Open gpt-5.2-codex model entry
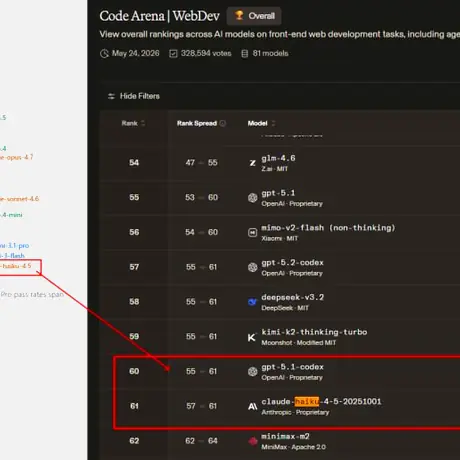The height and width of the screenshot is (460, 460). point(292,263)
